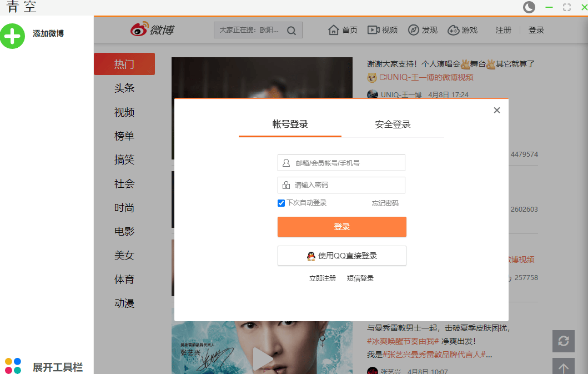
Task: Select 美女 category in sidebar
Action: (124, 255)
